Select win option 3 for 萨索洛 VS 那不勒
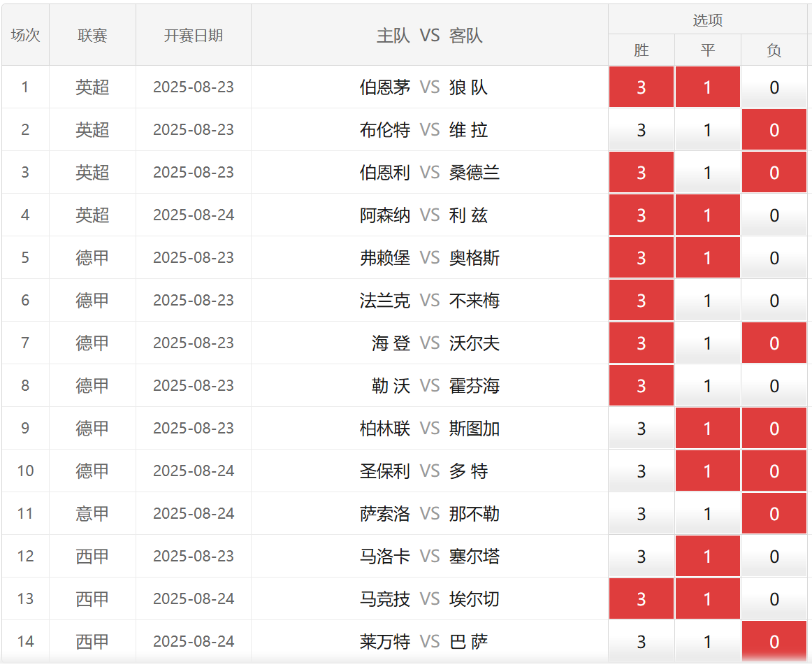Screen dimensions: 812x667 pos(641,514)
